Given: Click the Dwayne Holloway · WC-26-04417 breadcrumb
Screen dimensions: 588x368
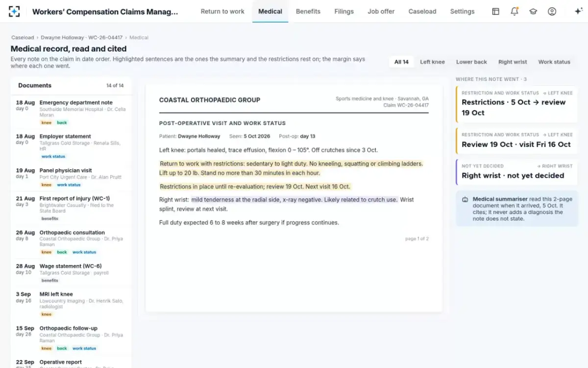Looking at the screenshot, I should (x=82, y=37).
